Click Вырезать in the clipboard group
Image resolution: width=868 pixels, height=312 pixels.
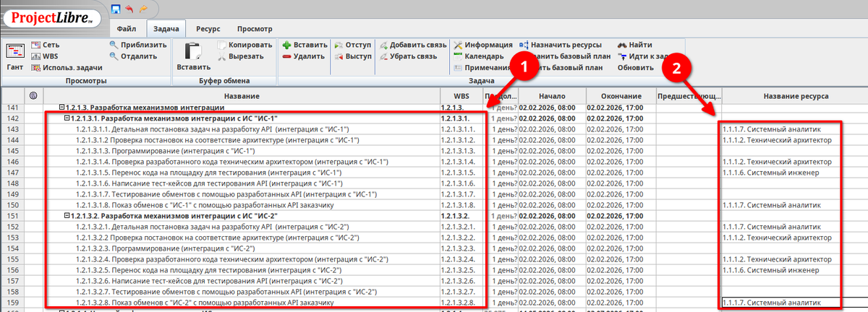pyautogui.click(x=242, y=56)
